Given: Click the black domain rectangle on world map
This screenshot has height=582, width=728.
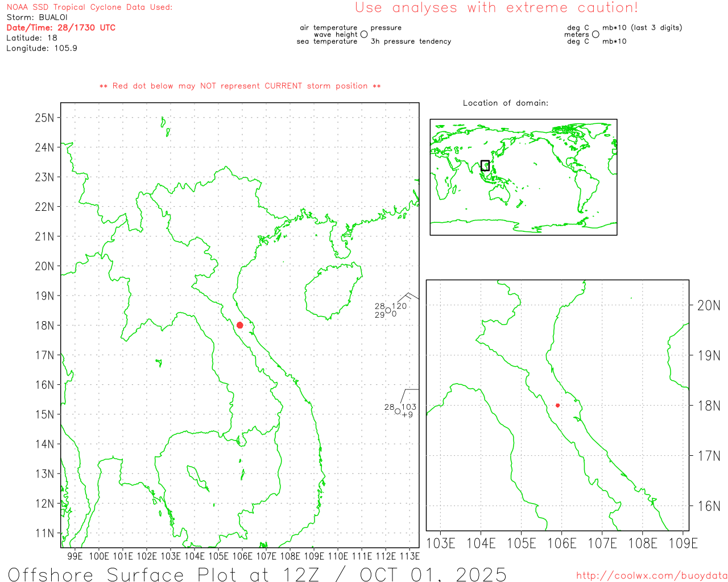Looking at the screenshot, I should pos(485,165).
